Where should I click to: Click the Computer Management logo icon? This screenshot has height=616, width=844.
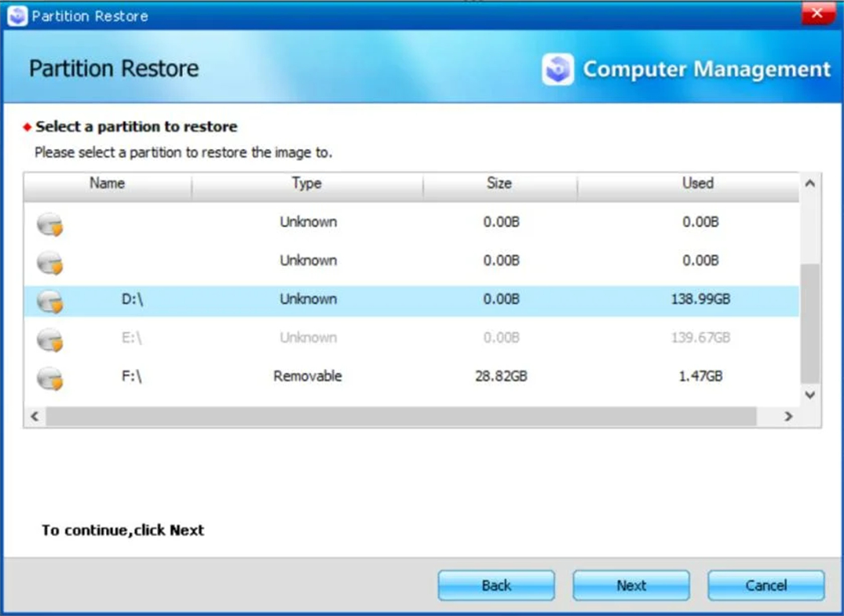point(557,70)
